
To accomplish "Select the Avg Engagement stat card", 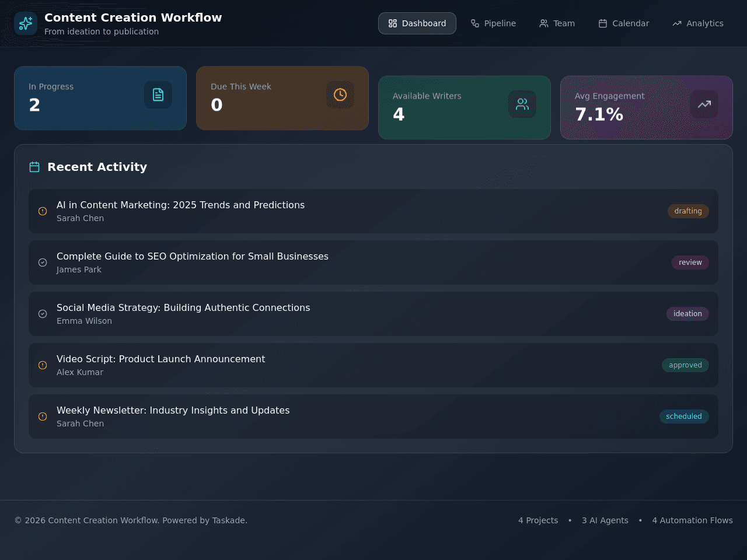I will coord(647,107).
